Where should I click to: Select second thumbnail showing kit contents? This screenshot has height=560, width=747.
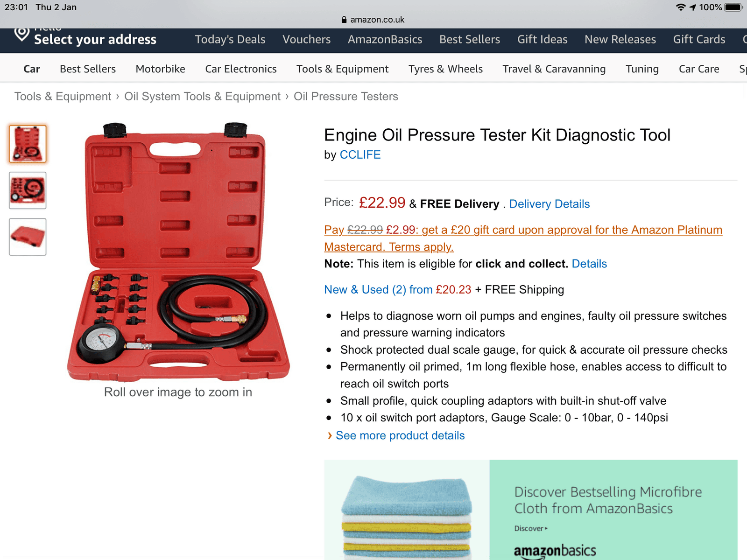tap(28, 190)
